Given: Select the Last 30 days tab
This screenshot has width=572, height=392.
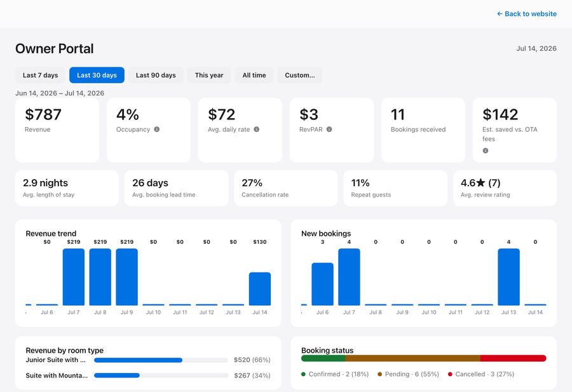Looking at the screenshot, I should tap(97, 75).
